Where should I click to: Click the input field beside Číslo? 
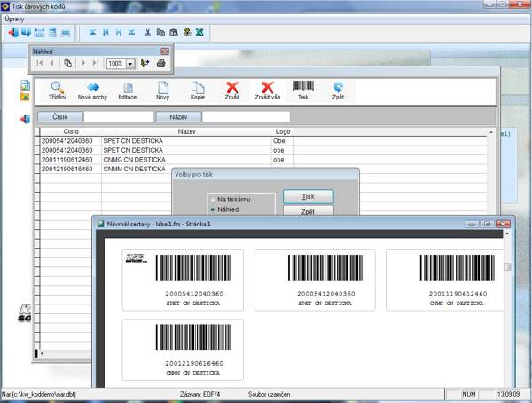[x=119, y=117]
